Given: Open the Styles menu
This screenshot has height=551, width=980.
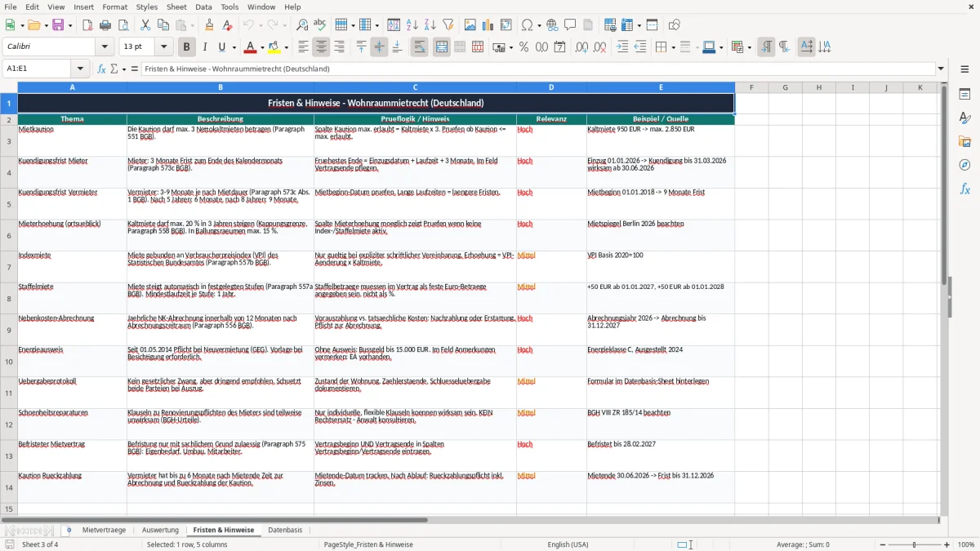Looking at the screenshot, I should tap(147, 7).
